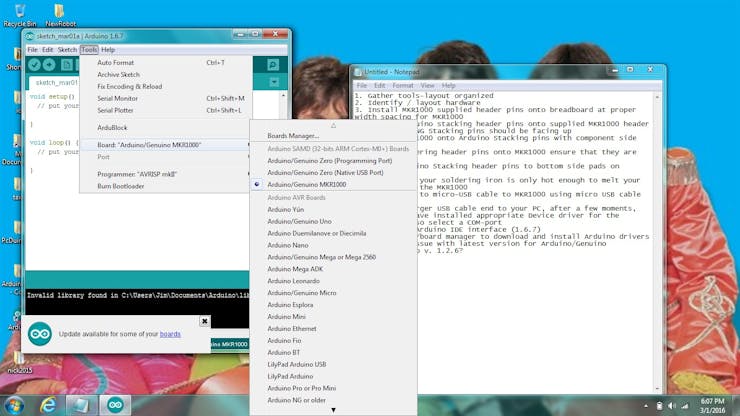Launch ArduBlock from Tools menu
Image resolution: width=740 pixels, height=416 pixels.
tap(166, 127)
